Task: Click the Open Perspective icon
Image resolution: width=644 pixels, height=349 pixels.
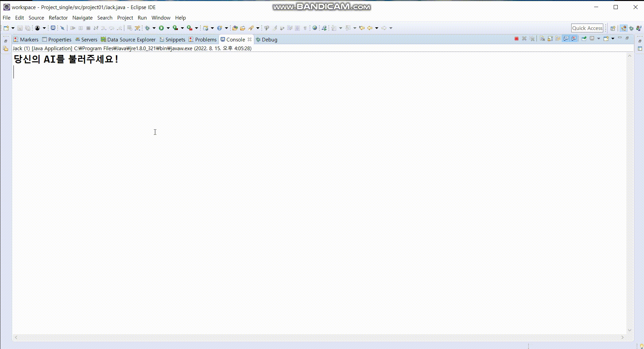Action: (613, 28)
